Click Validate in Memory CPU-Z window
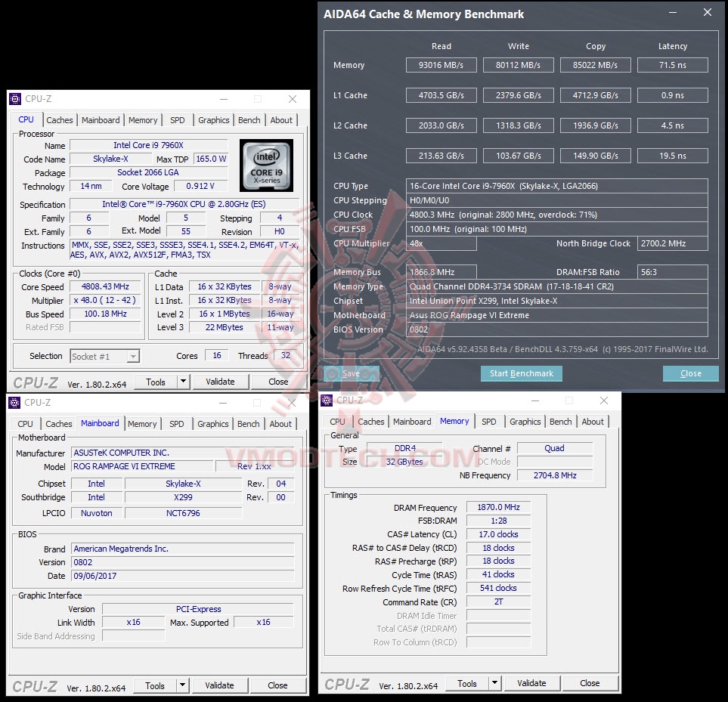 pyautogui.click(x=531, y=683)
